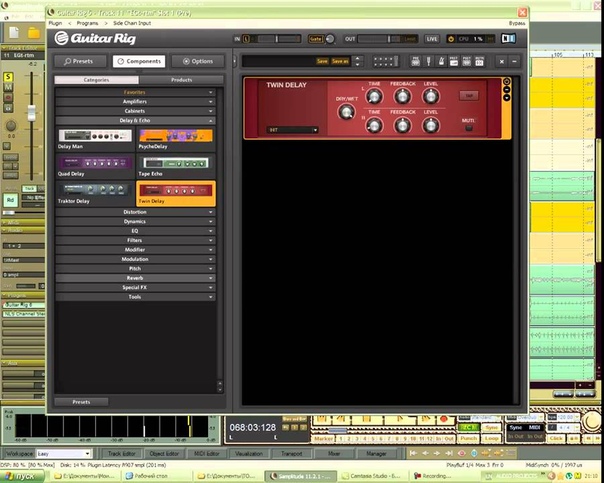Open the Twin Delay INIT preset dropdown
Viewport: 604px width, 483px height.
pyautogui.click(x=292, y=130)
